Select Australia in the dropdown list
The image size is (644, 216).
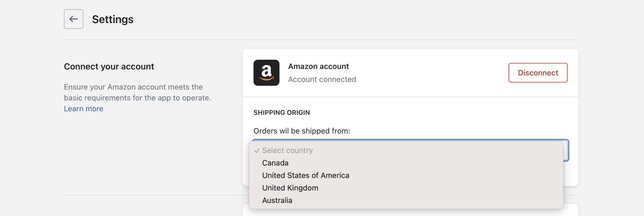[x=277, y=200]
